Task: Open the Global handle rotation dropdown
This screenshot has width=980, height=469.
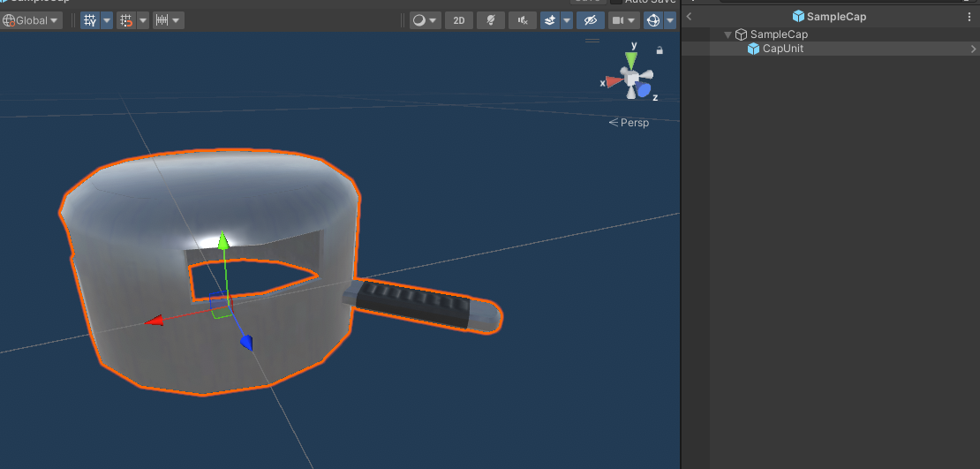Action: [x=32, y=20]
